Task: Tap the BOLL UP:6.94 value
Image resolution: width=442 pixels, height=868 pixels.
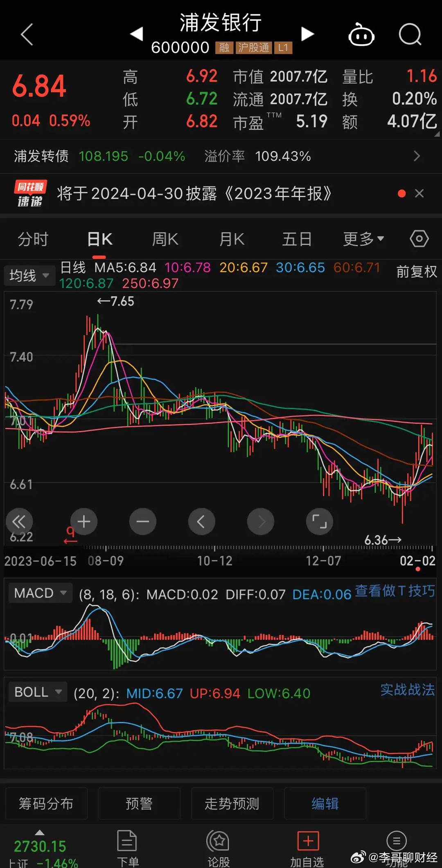Action: [x=215, y=693]
